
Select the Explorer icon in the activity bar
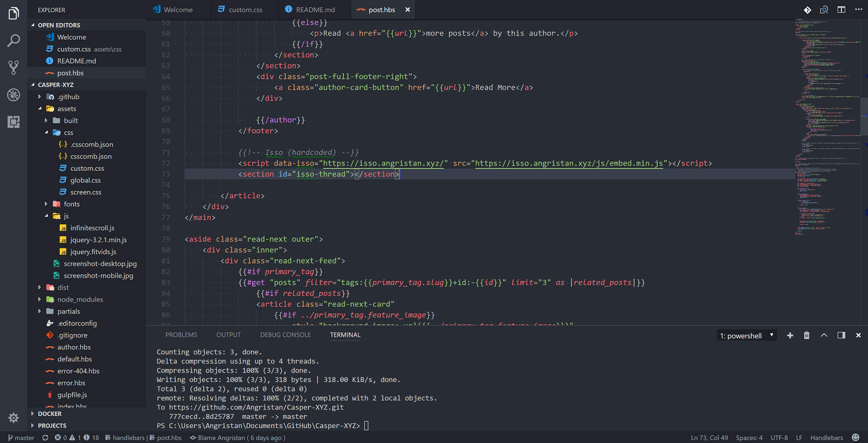pos(14,14)
